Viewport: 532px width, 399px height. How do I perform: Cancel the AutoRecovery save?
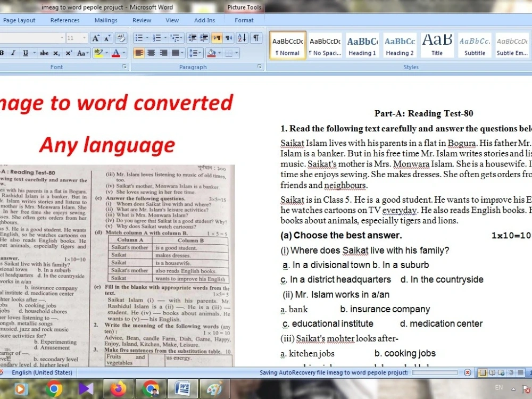click(468, 372)
